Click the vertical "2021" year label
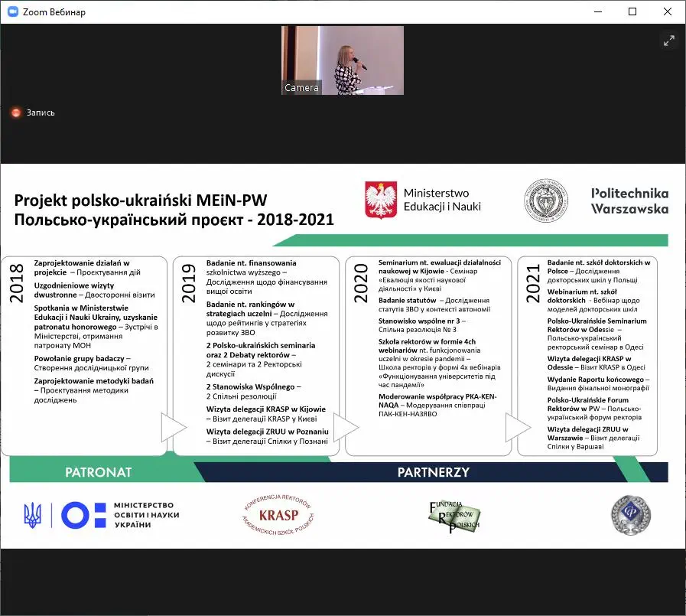This screenshot has width=686, height=616. coord(533,283)
